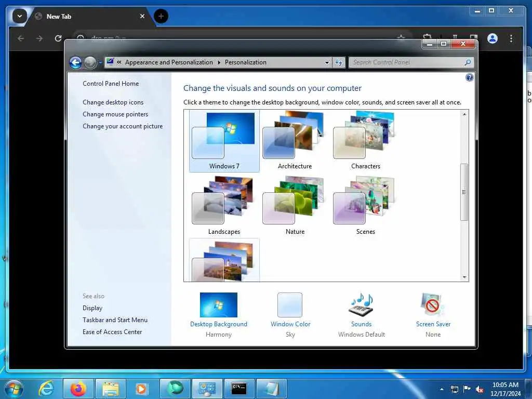Screen dimensions: 532x399
Task: Open Taskbar and Start Menu link
Action: point(115,320)
